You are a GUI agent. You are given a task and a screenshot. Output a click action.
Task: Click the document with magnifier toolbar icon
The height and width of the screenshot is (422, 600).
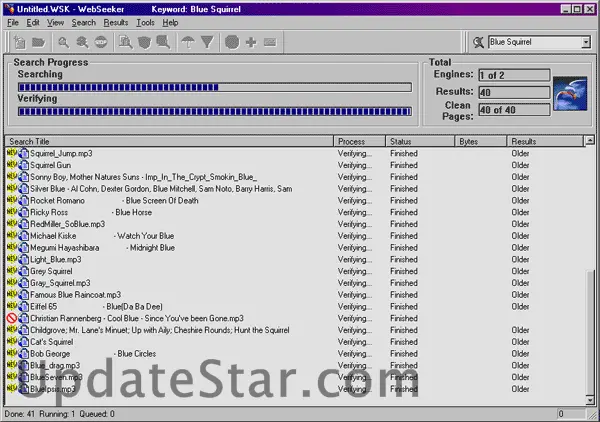126,42
